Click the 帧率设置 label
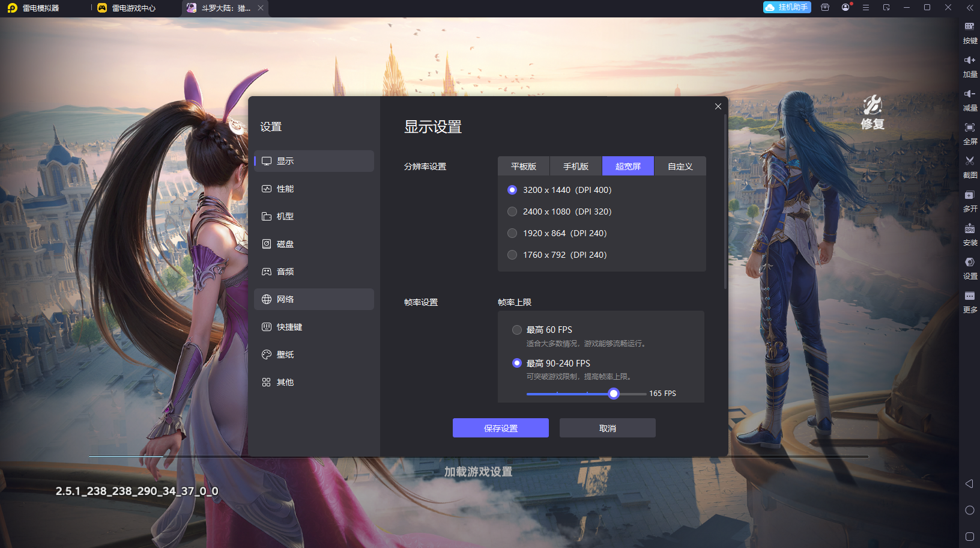The width and height of the screenshot is (980, 548). click(x=421, y=302)
